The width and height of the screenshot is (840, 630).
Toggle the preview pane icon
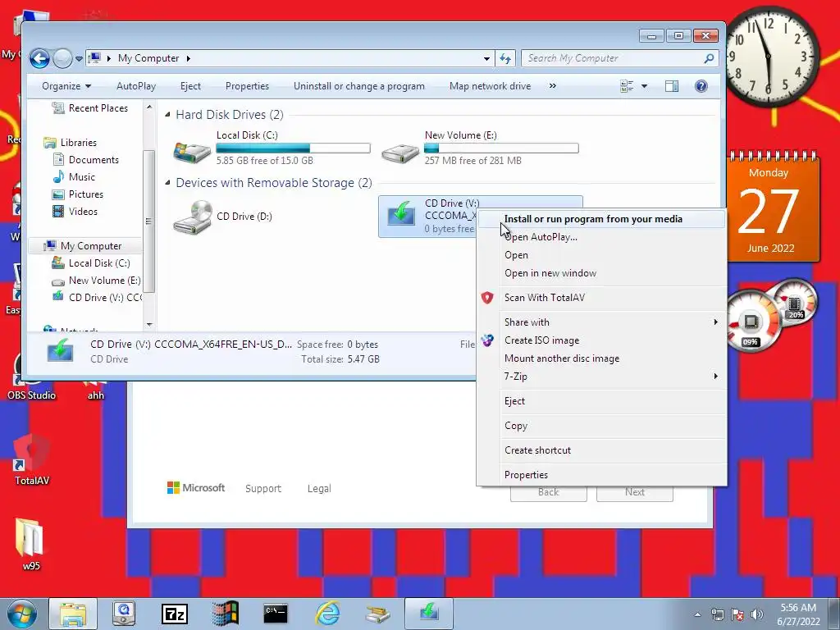(672, 86)
